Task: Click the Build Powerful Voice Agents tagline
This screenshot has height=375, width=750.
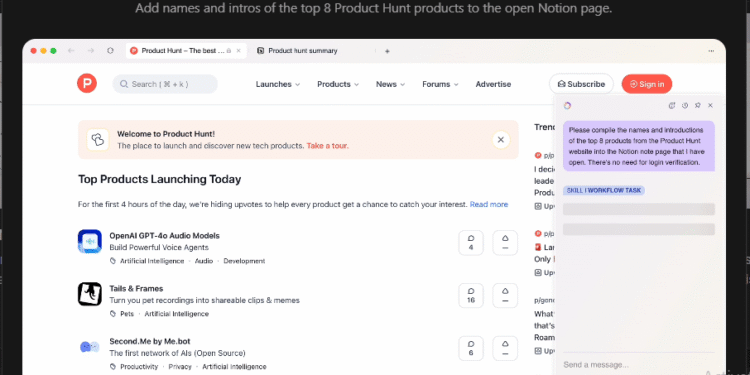Action: point(159,247)
